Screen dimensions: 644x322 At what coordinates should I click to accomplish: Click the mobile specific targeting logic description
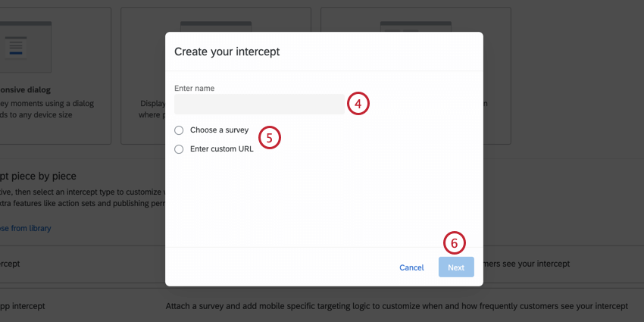pos(397,306)
